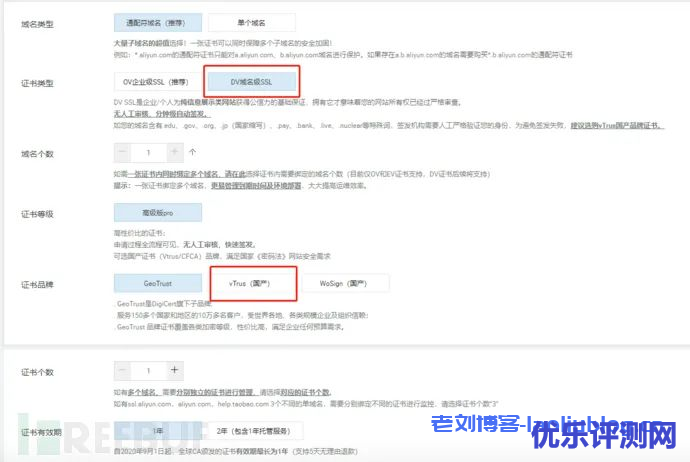Choose DV域名级SSL certificate type
Image resolution: width=690 pixels, height=462 pixels.
pyautogui.click(x=251, y=82)
